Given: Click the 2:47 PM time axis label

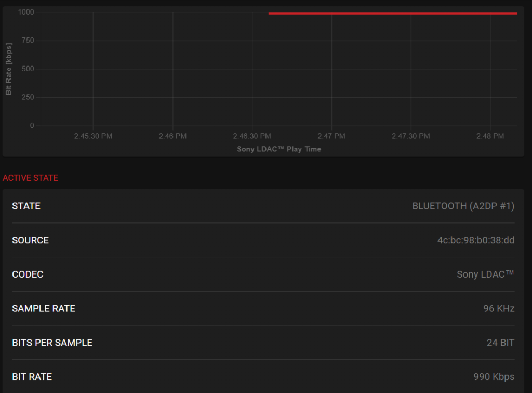Looking at the screenshot, I should coord(331,136).
